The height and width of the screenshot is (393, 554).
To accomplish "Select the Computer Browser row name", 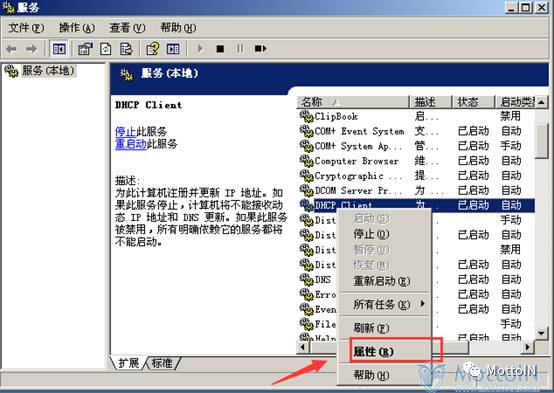I will click(356, 161).
